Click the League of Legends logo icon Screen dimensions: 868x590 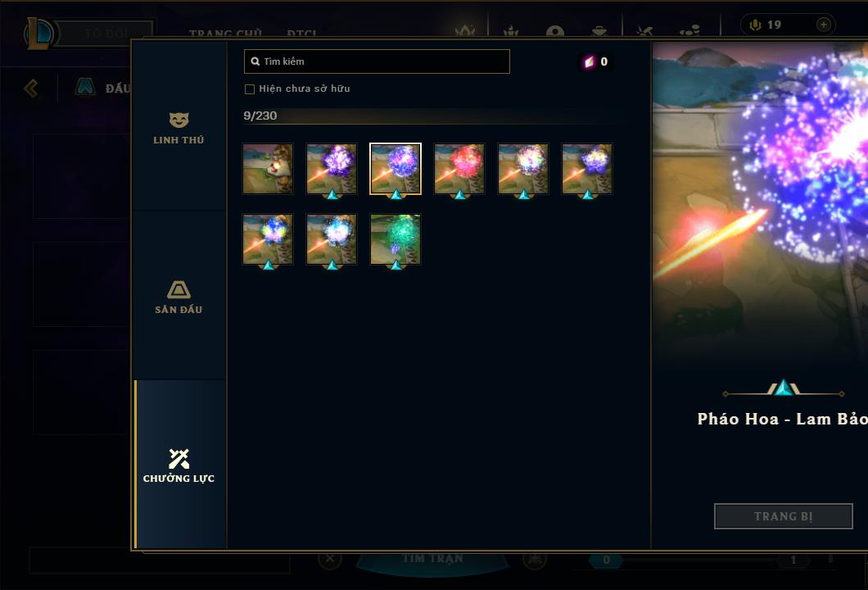pyautogui.click(x=38, y=34)
